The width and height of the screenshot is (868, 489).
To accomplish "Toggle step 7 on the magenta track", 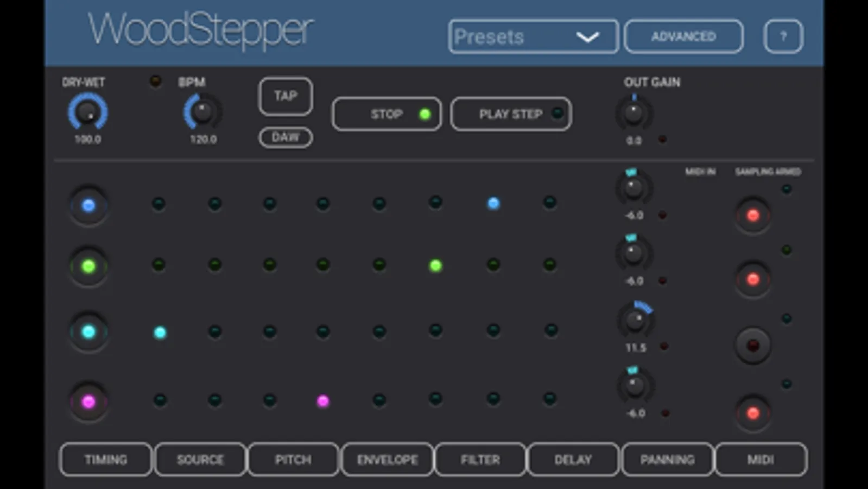I will tap(493, 399).
